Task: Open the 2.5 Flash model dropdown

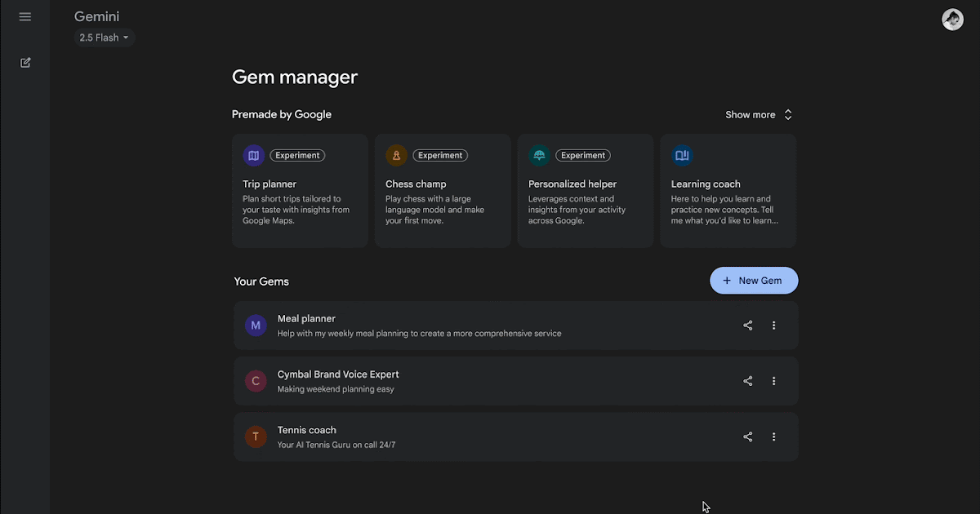Action: click(x=105, y=38)
